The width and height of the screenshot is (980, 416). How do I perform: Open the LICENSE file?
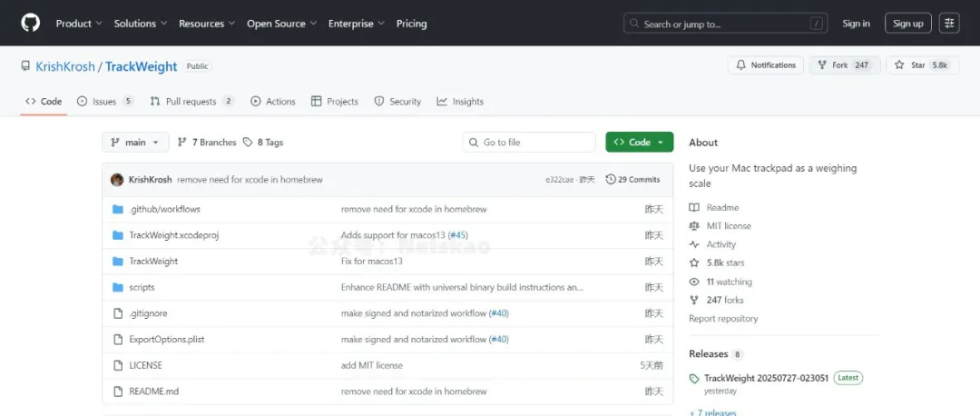(145, 365)
